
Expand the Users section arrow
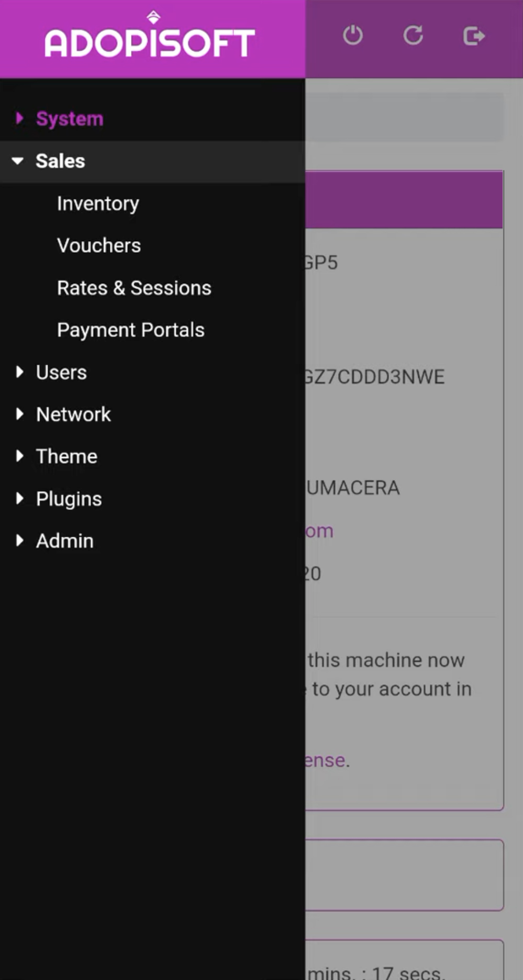19,372
